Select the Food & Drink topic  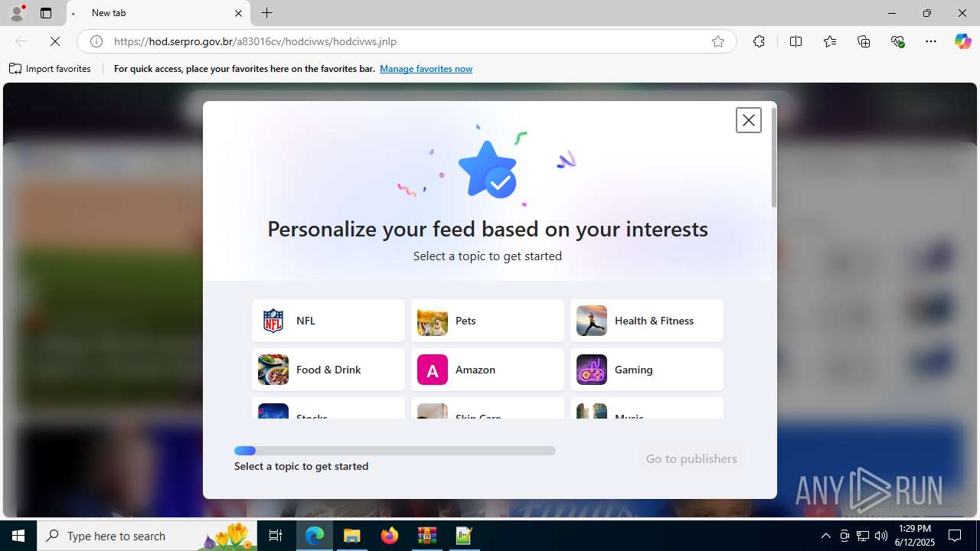point(328,370)
